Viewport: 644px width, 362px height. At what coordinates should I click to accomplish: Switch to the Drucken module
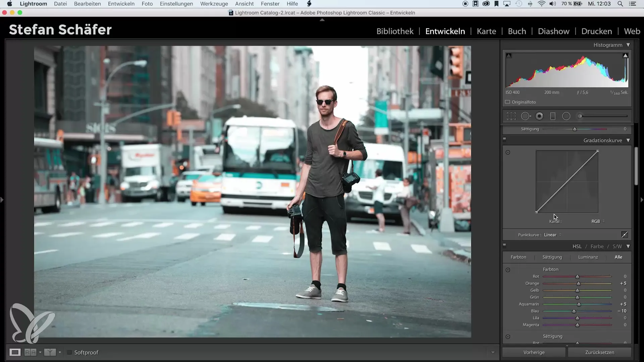click(596, 31)
